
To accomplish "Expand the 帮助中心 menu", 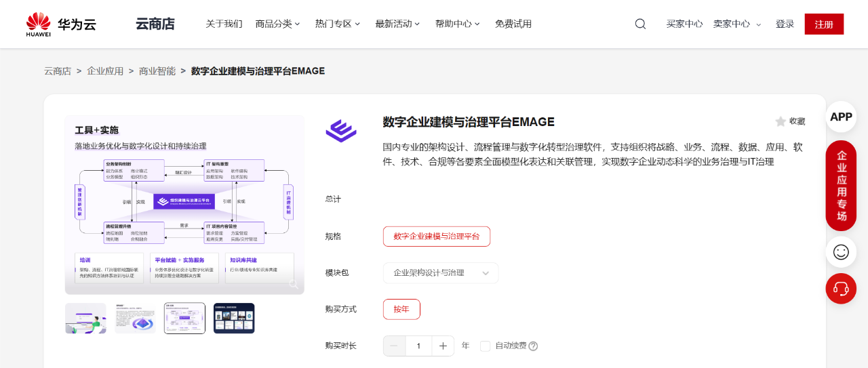I will click(457, 24).
